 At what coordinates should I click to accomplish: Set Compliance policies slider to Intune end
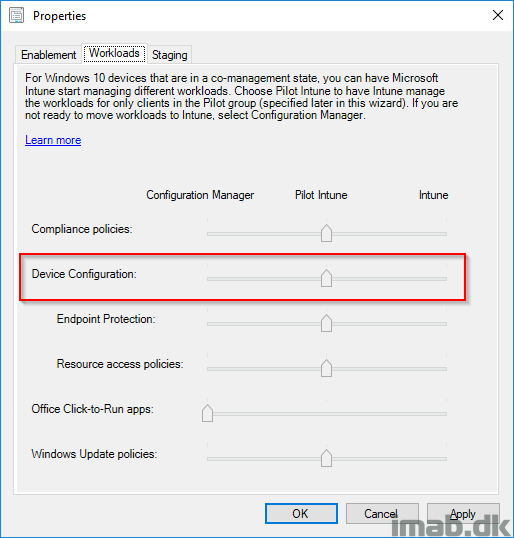coord(446,234)
